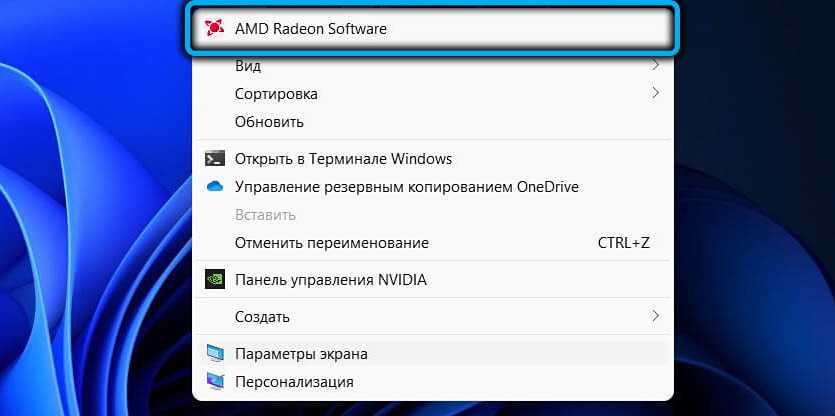Select the Сортировка menu label

click(276, 94)
